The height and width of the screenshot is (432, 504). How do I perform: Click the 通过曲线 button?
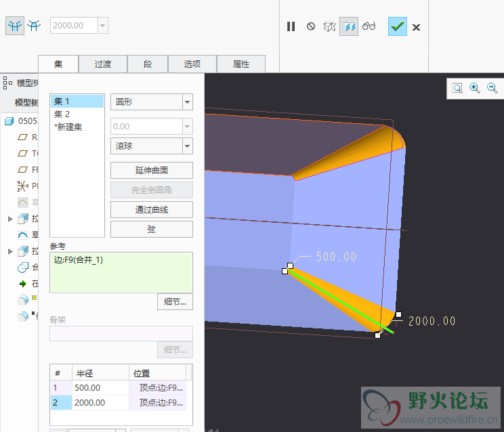coord(152,210)
